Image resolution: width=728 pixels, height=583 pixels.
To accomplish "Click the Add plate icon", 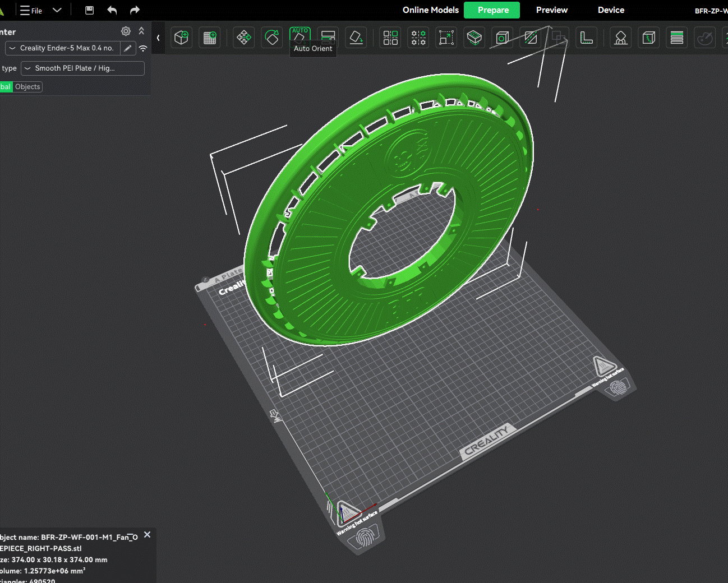I will pyautogui.click(x=210, y=38).
